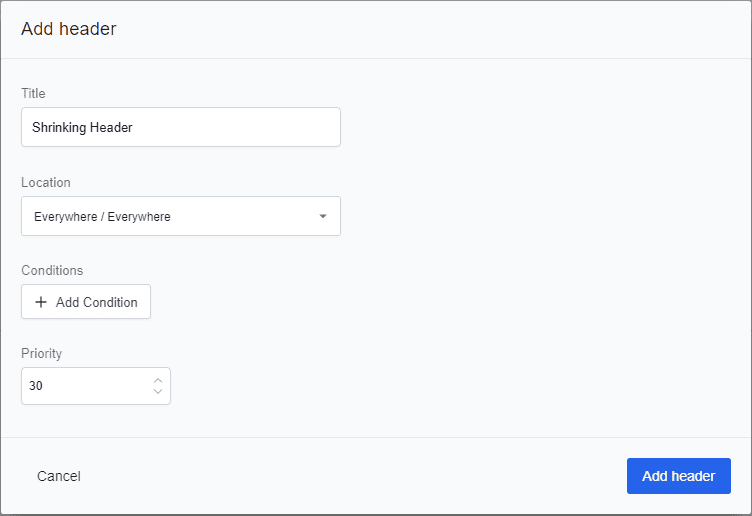Click the Priority field label
This screenshot has height=516, width=752.
point(41,353)
